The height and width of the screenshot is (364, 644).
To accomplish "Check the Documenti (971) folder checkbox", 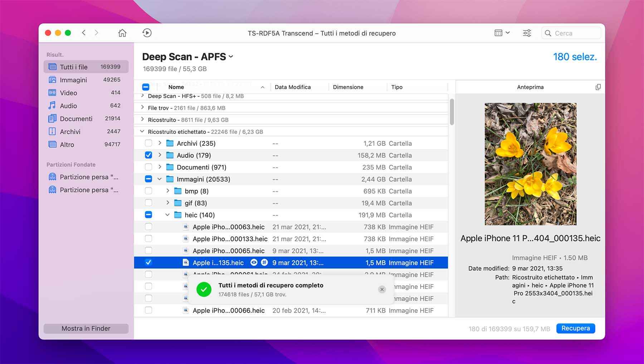I will (x=148, y=167).
